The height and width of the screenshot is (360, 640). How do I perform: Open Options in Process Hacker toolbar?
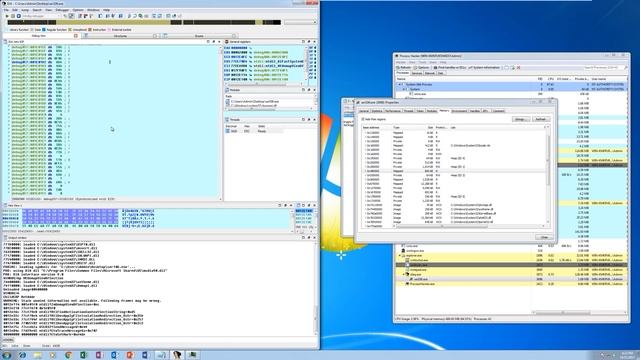click(x=422, y=68)
